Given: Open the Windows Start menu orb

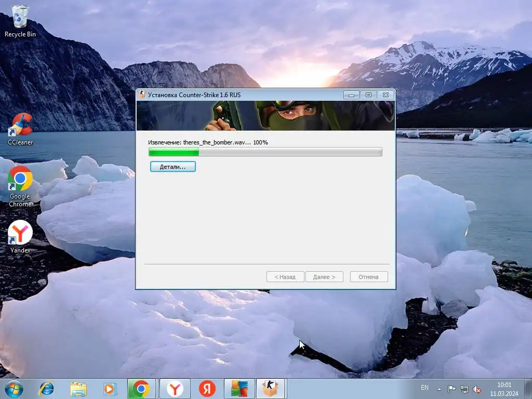Looking at the screenshot, I should click(x=14, y=389).
